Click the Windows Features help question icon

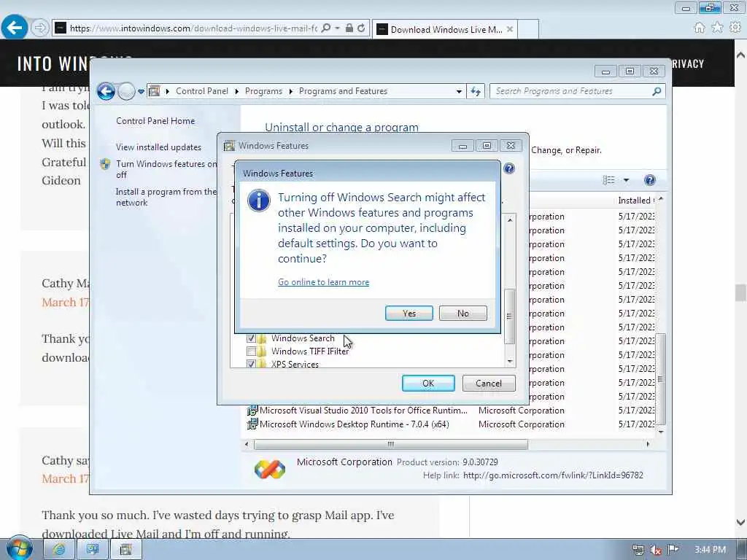click(508, 168)
